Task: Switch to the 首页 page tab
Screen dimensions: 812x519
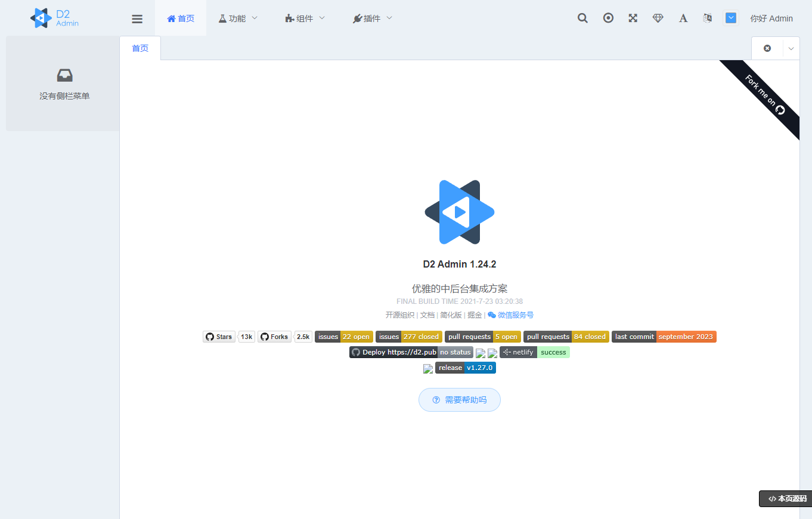Action: (x=140, y=48)
